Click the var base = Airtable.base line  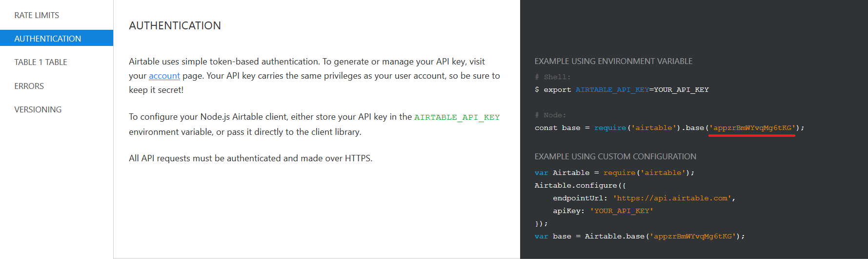[640, 236]
